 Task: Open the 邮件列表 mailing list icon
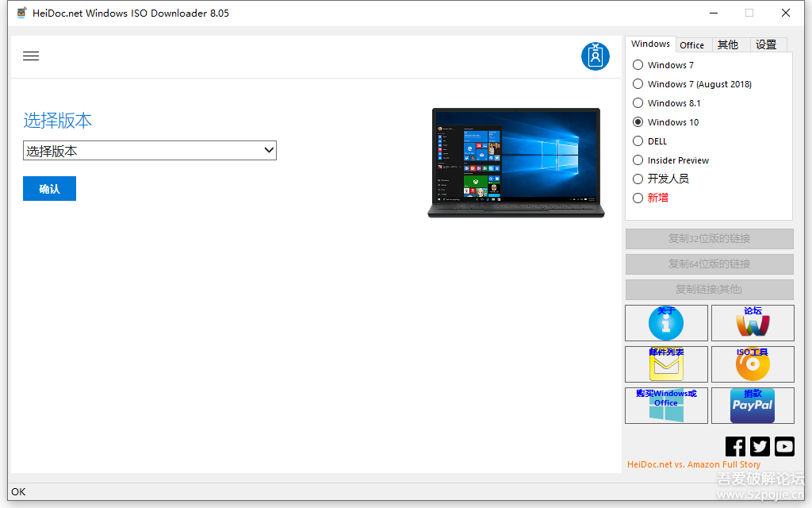(666, 364)
